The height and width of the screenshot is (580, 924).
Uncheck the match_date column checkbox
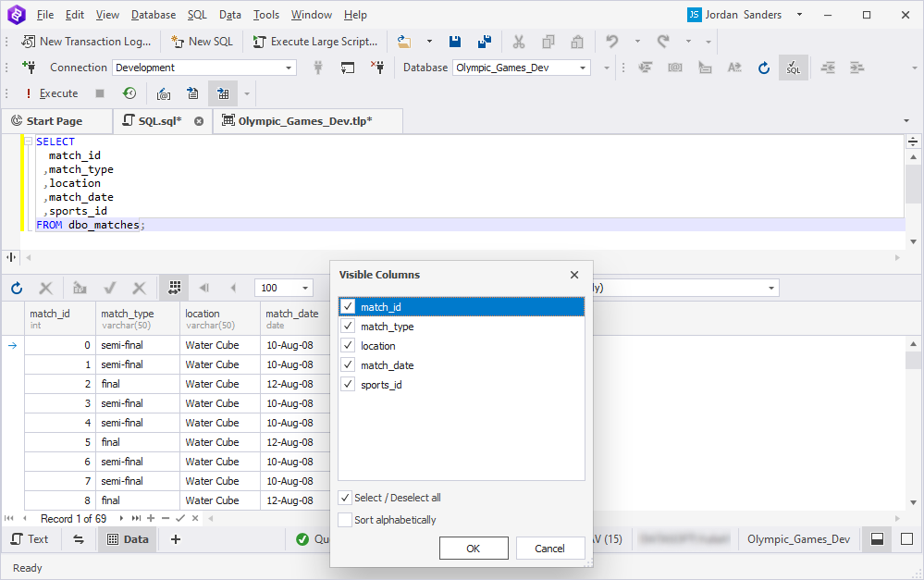[x=349, y=364]
